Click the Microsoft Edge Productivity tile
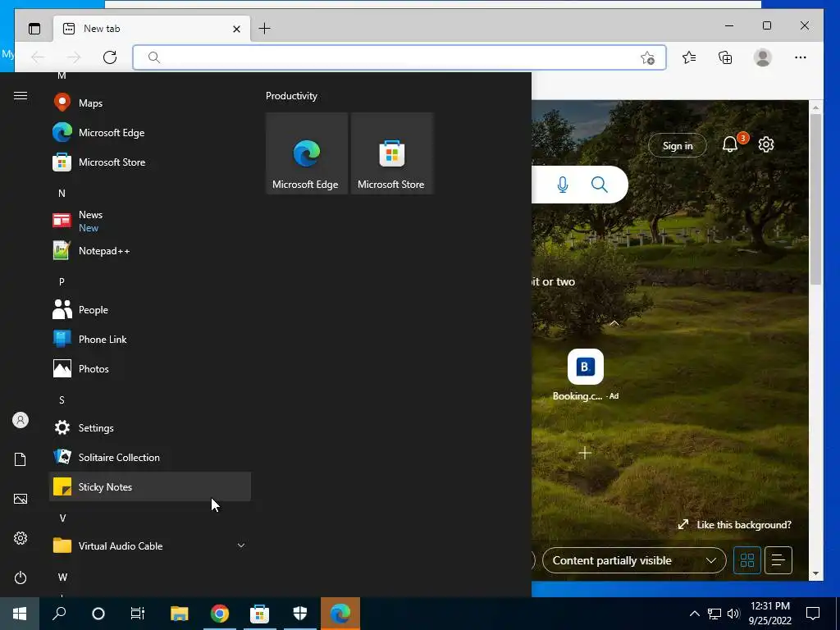 307,153
